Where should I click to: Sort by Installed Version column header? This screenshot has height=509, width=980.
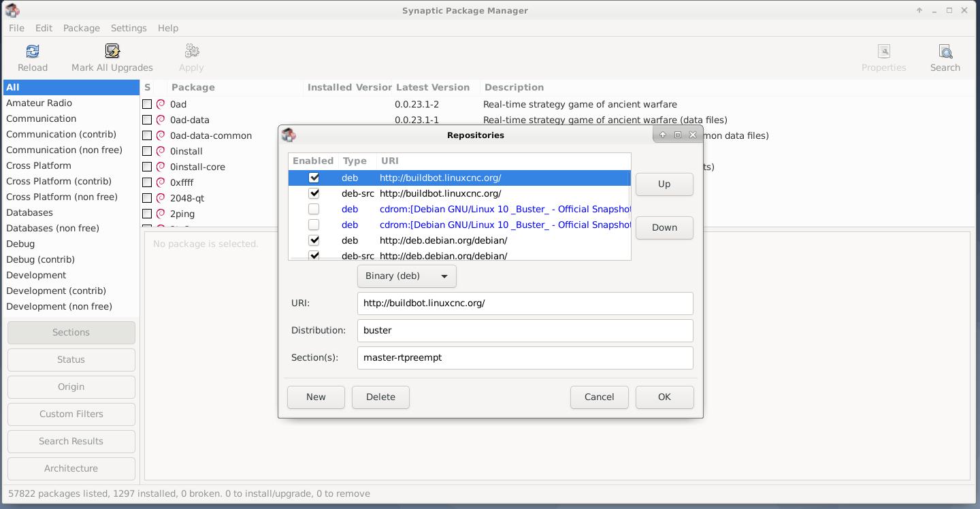point(348,87)
